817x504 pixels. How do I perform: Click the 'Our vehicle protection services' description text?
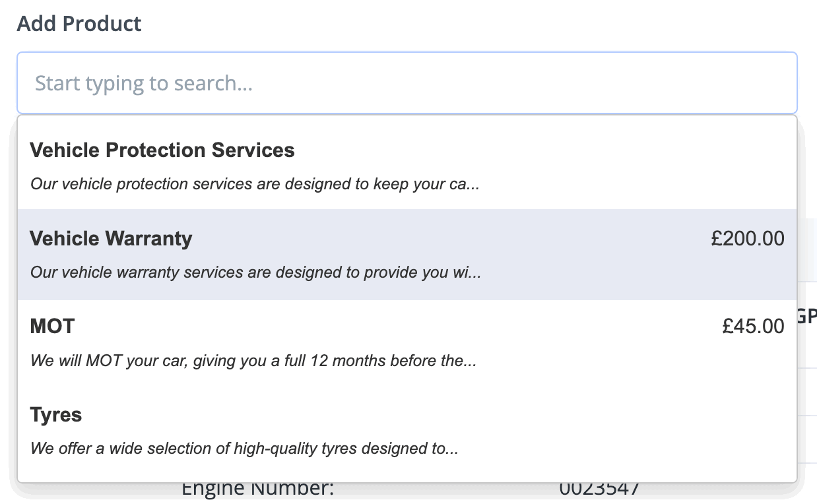[255, 184]
